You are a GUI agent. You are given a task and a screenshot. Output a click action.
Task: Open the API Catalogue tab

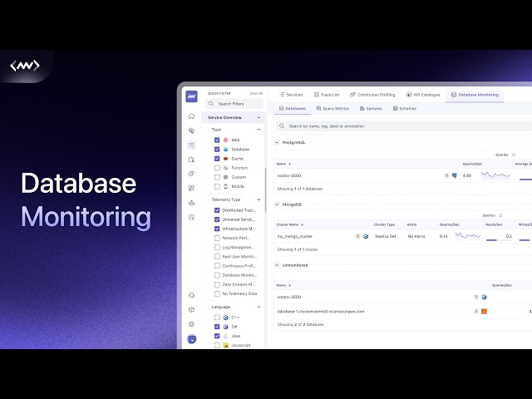(423, 95)
